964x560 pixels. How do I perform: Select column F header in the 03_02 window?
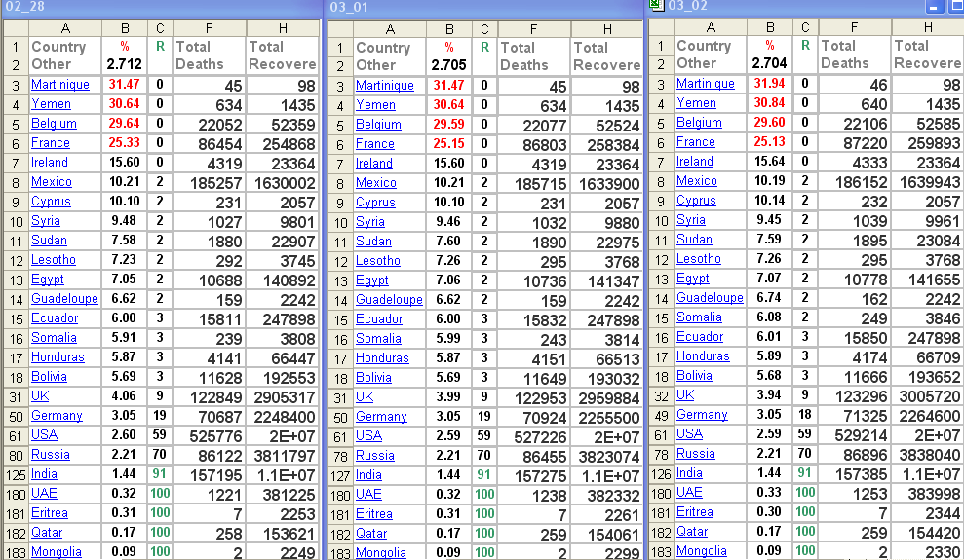[x=854, y=27]
